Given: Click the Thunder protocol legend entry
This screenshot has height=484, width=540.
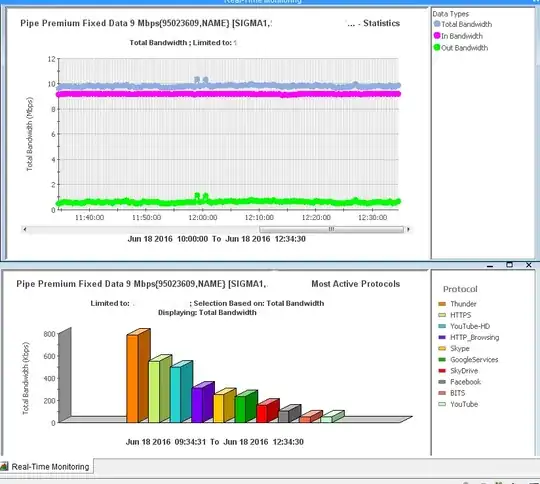Looking at the screenshot, I should (457, 304).
